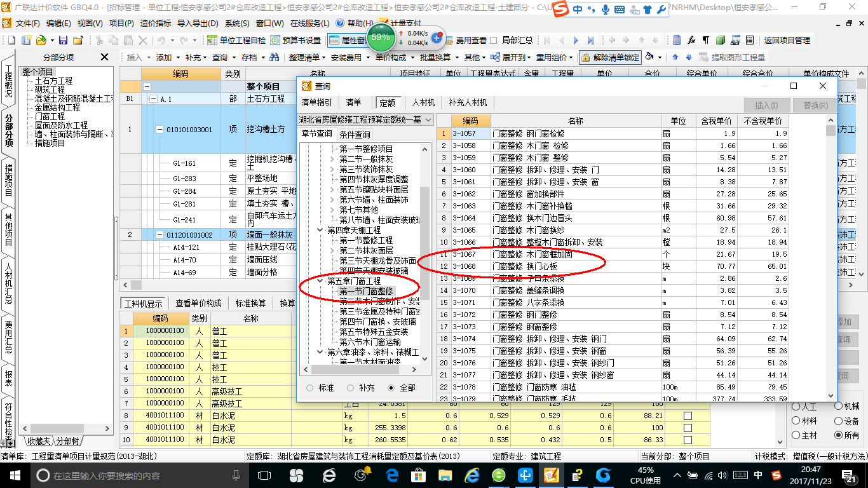This screenshot has width=868, height=488.
Task: Select the 机械 radio option
Action: [839, 407]
